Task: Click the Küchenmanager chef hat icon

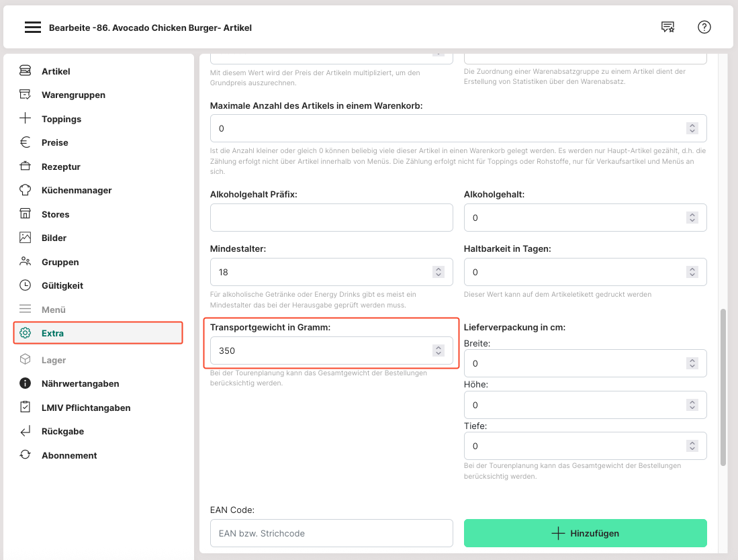Action: (x=26, y=190)
